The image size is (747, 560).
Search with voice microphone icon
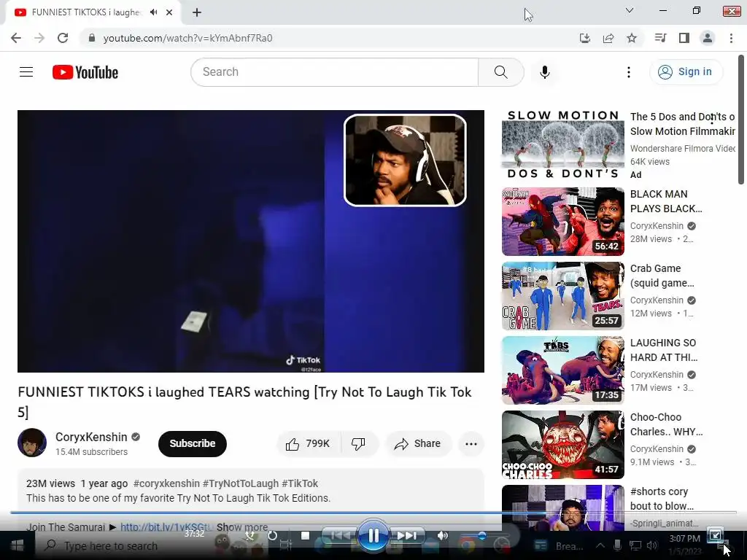(544, 72)
